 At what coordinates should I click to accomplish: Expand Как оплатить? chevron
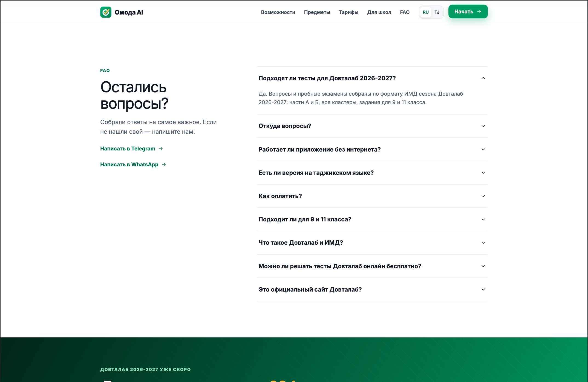pos(483,196)
